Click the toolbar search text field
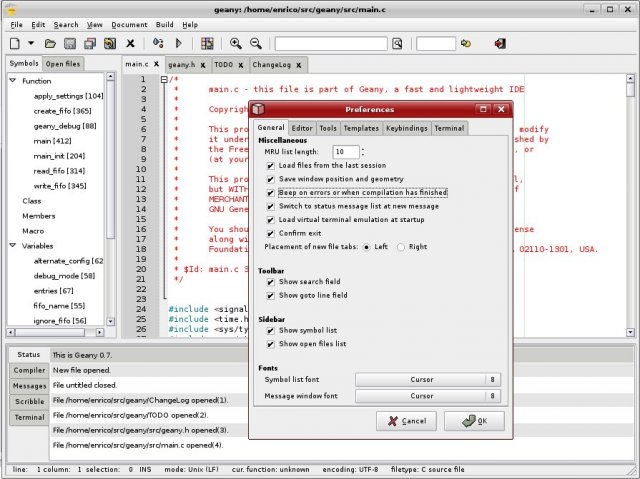The height and width of the screenshot is (479, 640). pos(331,43)
